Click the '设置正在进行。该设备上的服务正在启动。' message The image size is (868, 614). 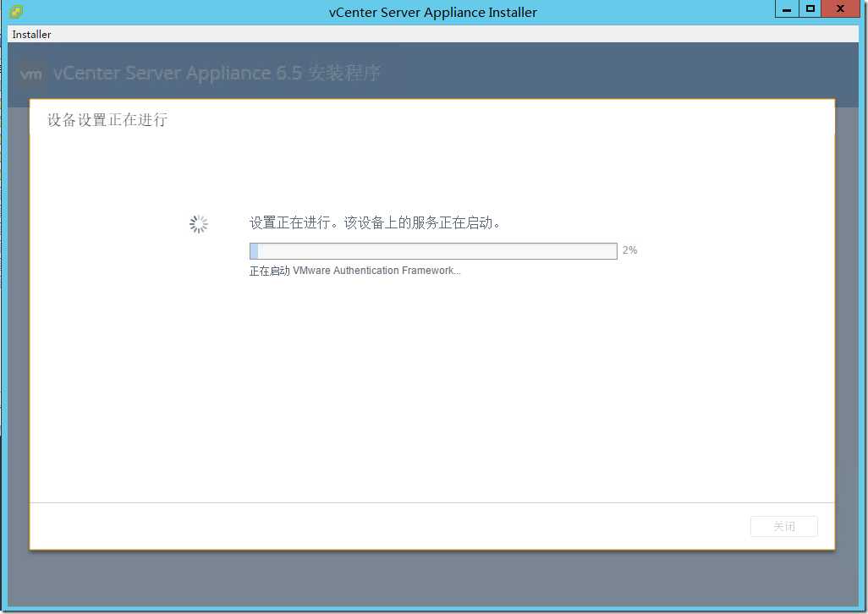click(x=376, y=222)
